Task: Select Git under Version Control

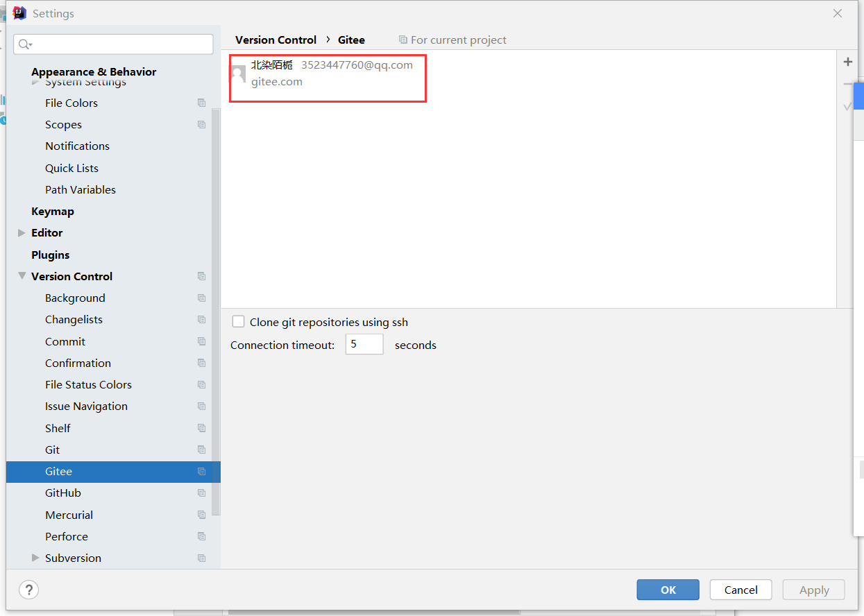Action: (x=53, y=450)
